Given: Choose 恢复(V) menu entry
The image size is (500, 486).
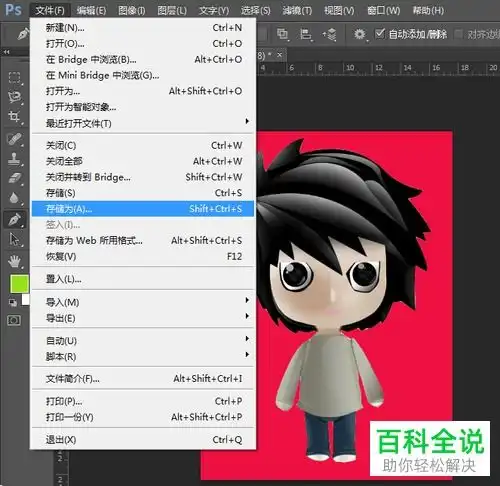Looking at the screenshot, I should pyautogui.click(x=143, y=256).
